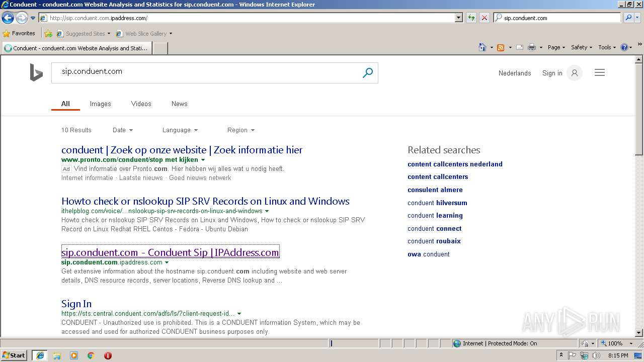
Task: Click the network status tray icon
Action: [584, 355]
